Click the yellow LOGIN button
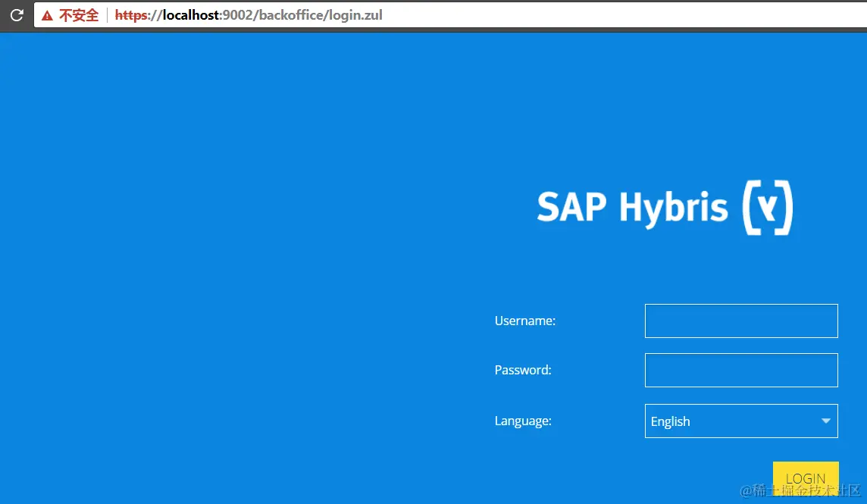Image resolution: width=867 pixels, height=504 pixels. (806, 478)
